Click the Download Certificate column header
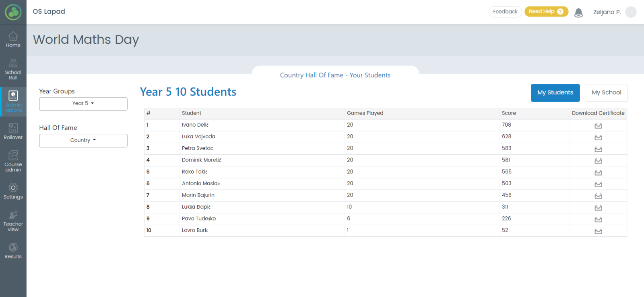The width and height of the screenshot is (644, 297). coord(598,113)
